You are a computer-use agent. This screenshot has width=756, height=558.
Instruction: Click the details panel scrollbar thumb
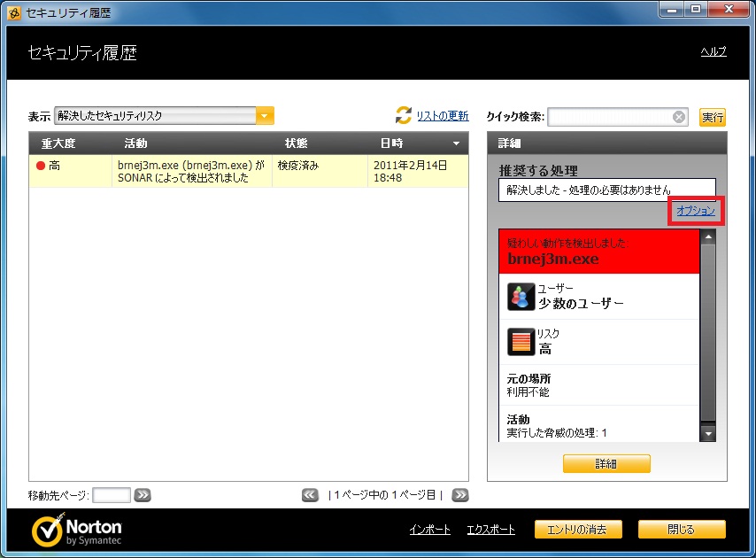click(x=708, y=333)
